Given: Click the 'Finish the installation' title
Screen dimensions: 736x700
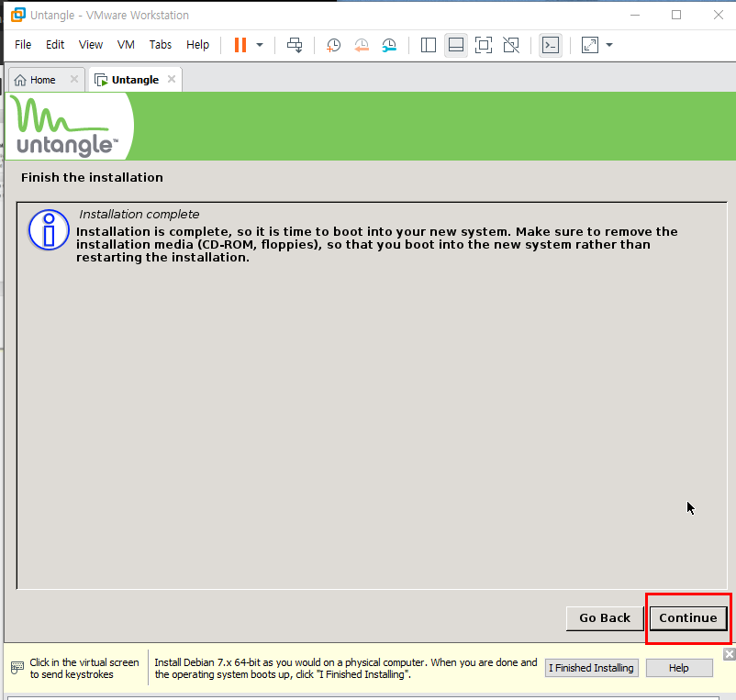Looking at the screenshot, I should [92, 177].
